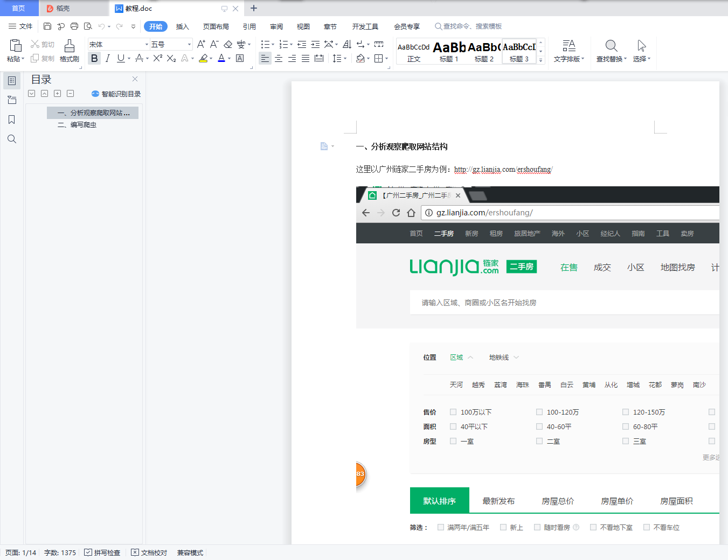Screen dimensions: 728x560
Task: Open the font name dropdown (宋体)
Action: [147, 44]
